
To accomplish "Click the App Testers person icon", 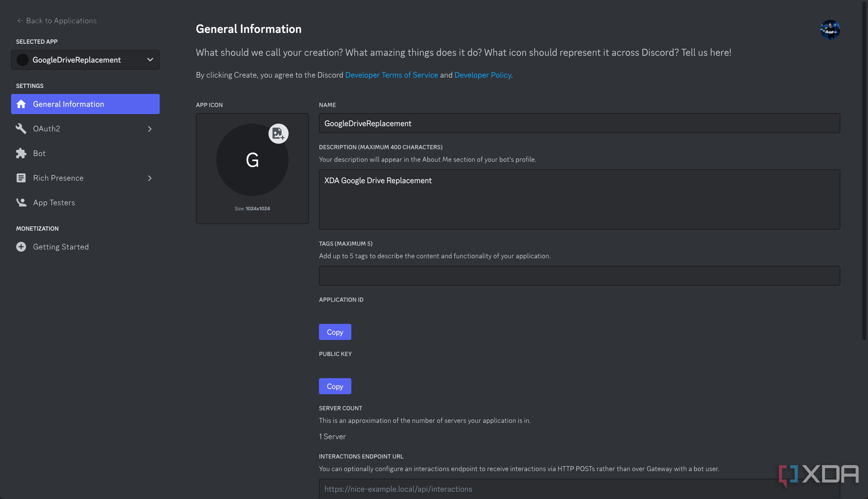I will tap(21, 203).
